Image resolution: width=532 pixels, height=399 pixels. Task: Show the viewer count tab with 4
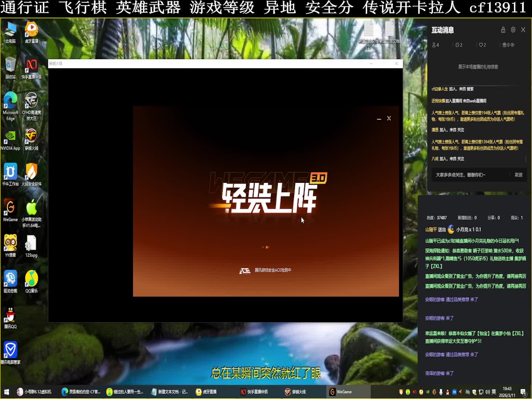[x=436, y=45]
